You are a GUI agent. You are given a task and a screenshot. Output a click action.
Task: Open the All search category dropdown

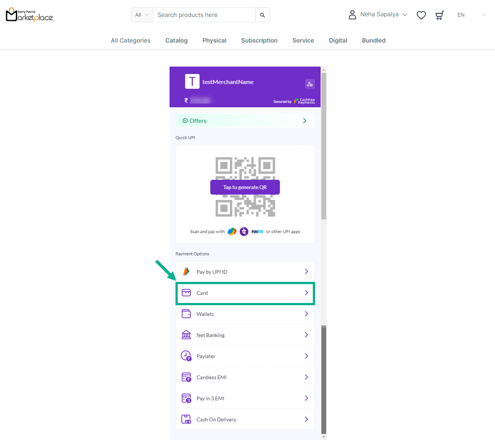142,15
